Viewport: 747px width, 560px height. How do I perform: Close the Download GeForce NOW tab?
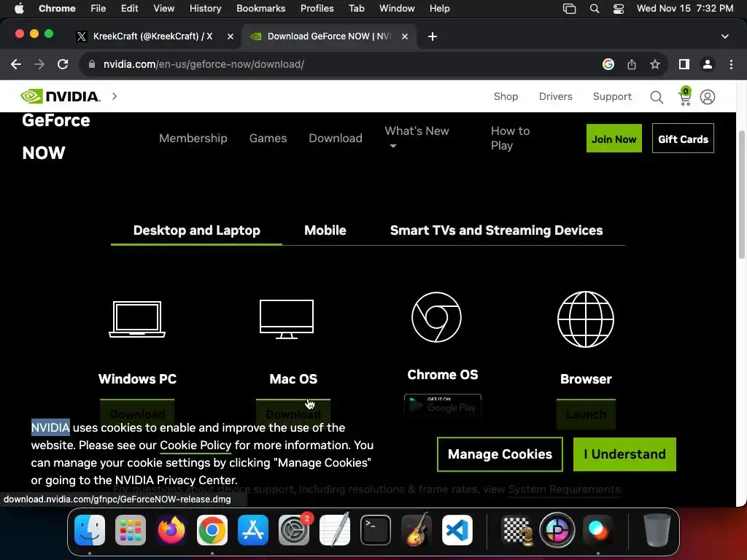tap(405, 36)
